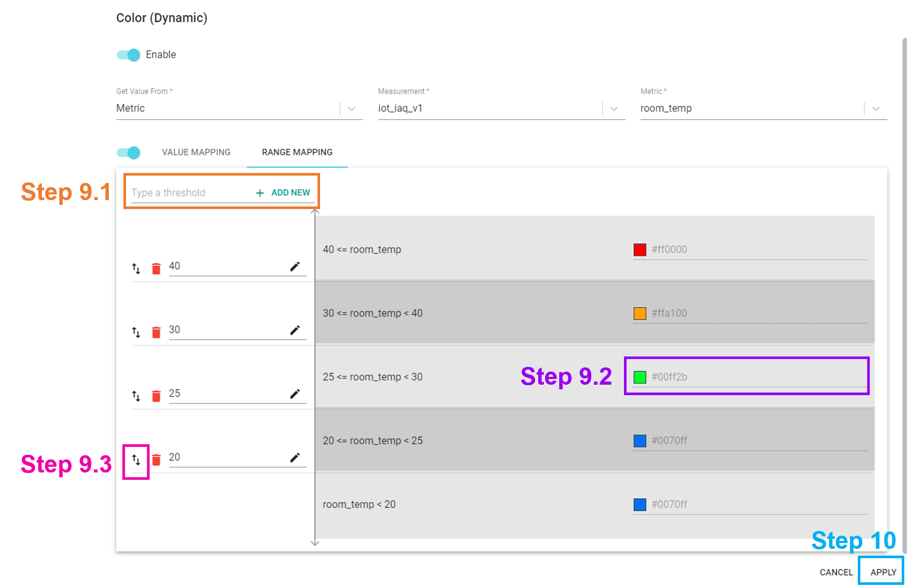Click the plus icon beside ADD NEW
Viewport: 920px width, 588px height.
[x=260, y=193]
